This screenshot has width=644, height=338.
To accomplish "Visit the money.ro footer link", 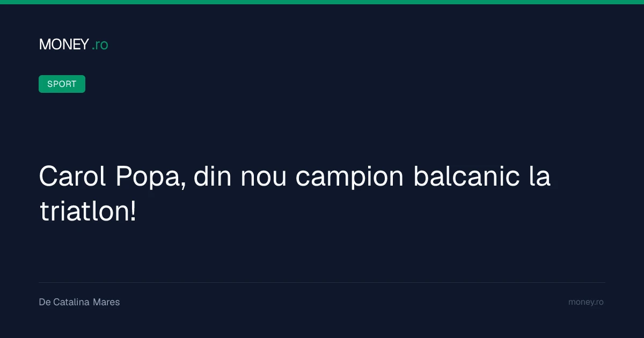I will coord(586,302).
